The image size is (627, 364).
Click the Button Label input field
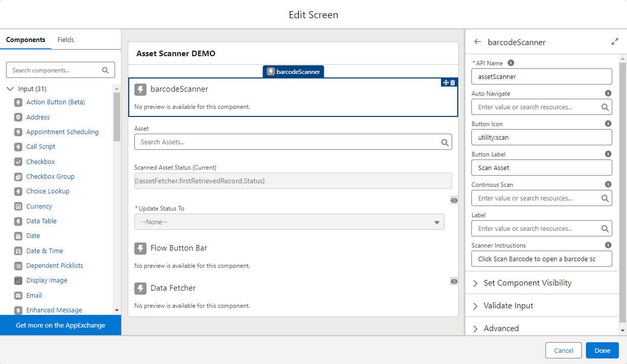[x=541, y=168]
